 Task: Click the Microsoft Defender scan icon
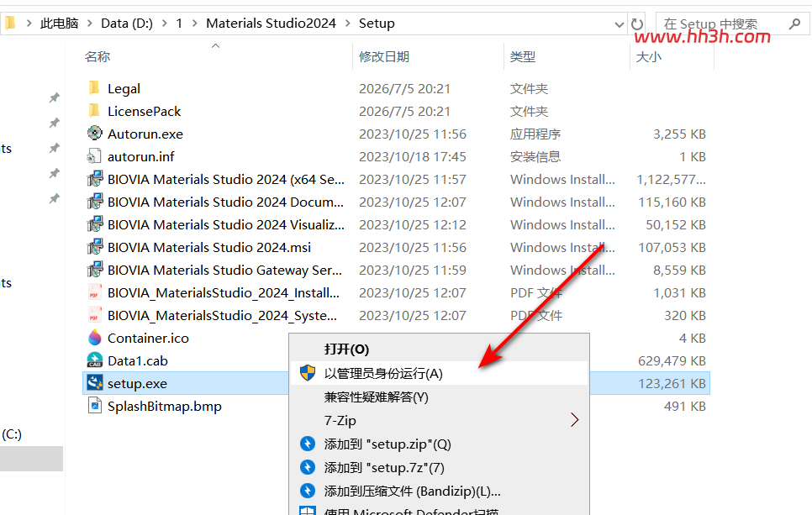(x=308, y=511)
